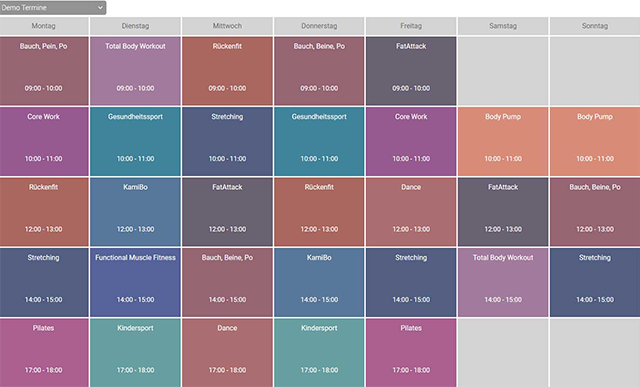Open Friday's Stretching 14:00 class
This screenshot has height=387, width=640.
(411, 282)
